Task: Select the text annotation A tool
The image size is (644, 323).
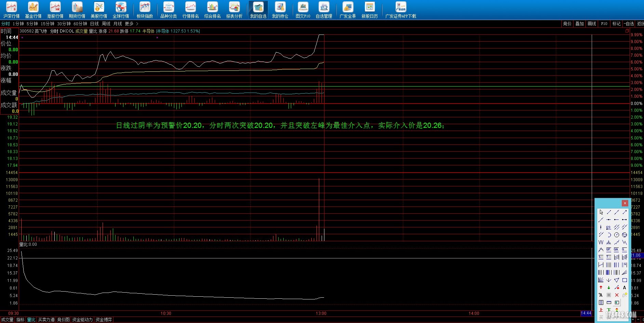Action: click(625, 287)
